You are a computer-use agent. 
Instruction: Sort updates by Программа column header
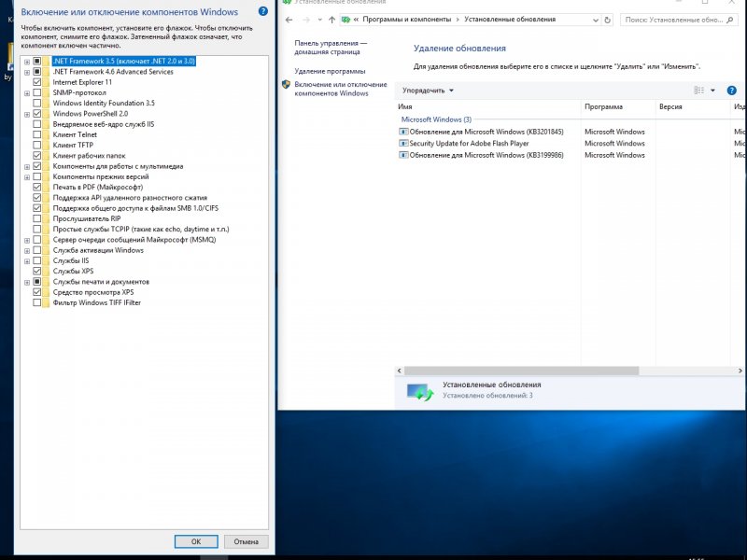pos(618,107)
